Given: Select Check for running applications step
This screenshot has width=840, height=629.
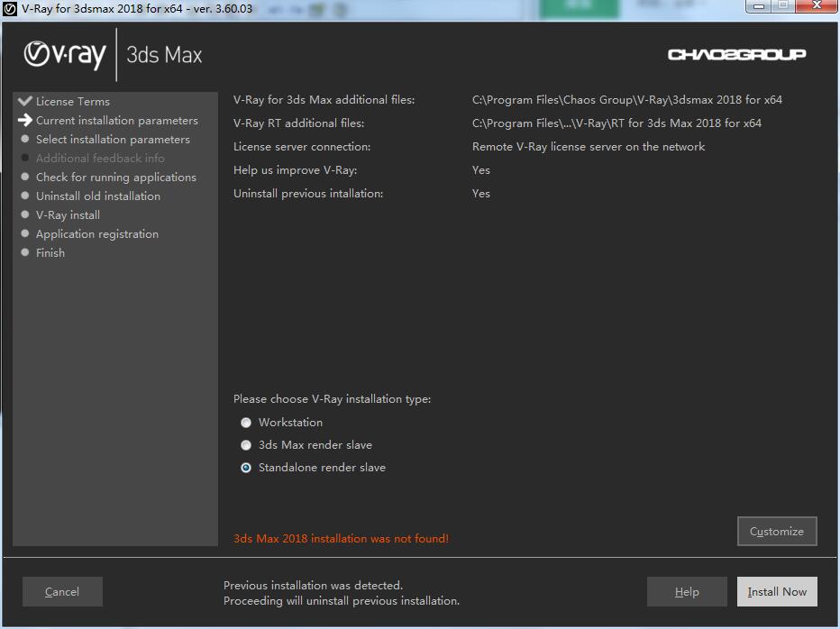Looking at the screenshot, I should tap(115, 178).
